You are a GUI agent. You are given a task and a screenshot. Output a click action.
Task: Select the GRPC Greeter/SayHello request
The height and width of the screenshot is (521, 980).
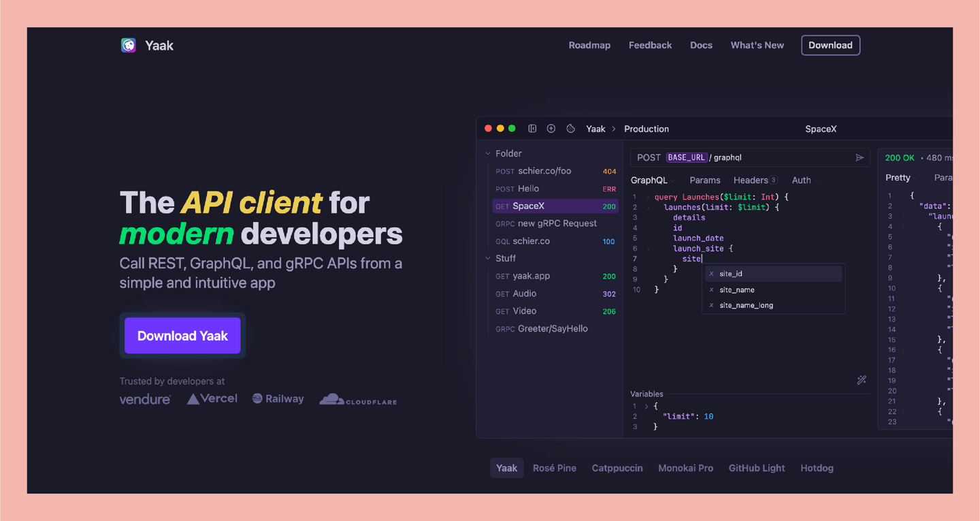coord(555,329)
